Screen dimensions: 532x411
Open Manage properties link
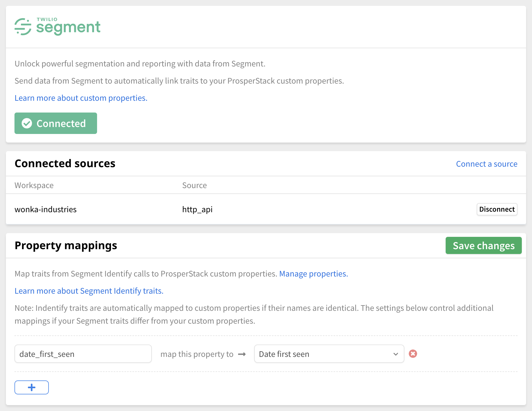313,274
